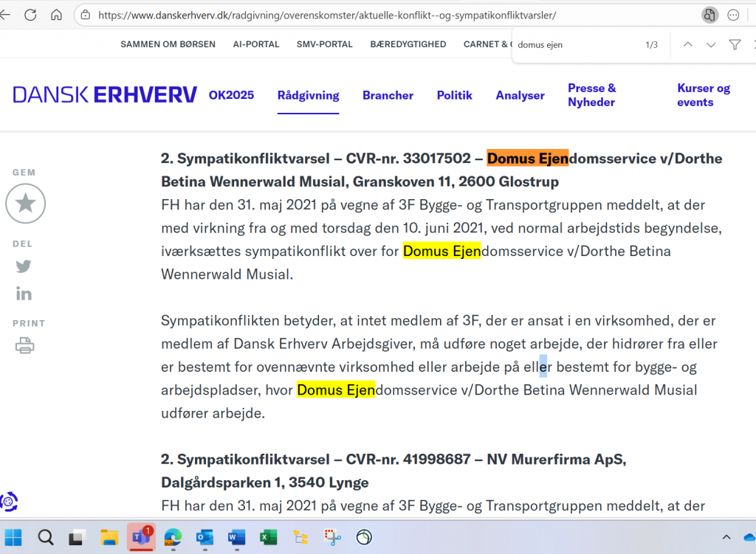Share the page on Twitter

[23, 266]
